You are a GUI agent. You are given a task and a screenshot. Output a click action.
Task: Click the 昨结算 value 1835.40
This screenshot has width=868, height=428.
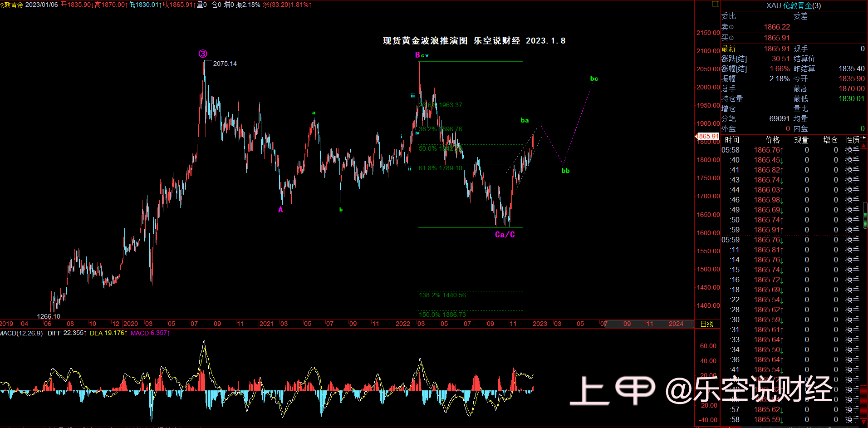pyautogui.click(x=852, y=69)
